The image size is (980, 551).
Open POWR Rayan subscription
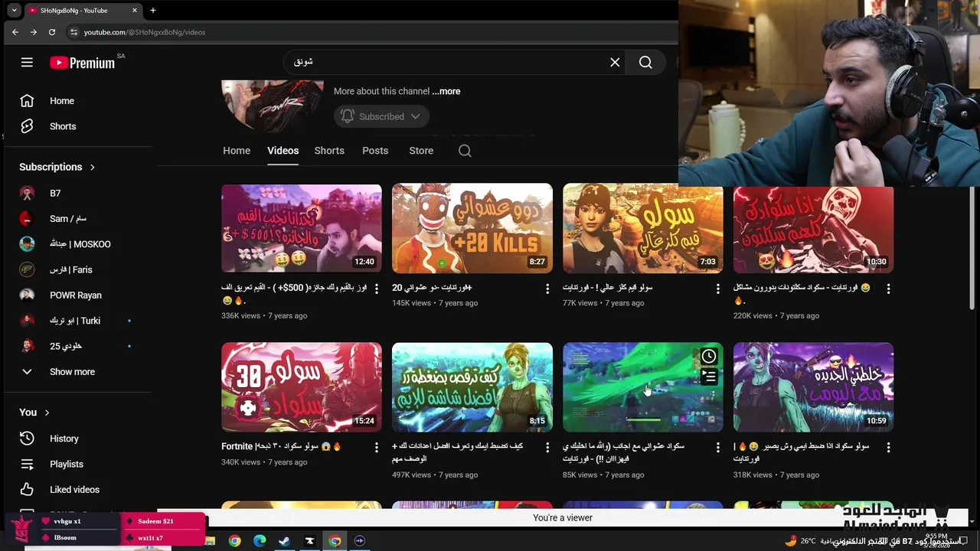77,295
